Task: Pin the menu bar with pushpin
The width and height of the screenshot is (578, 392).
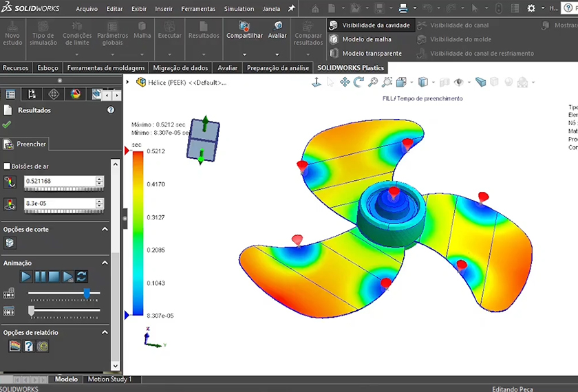Action: tap(291, 8)
